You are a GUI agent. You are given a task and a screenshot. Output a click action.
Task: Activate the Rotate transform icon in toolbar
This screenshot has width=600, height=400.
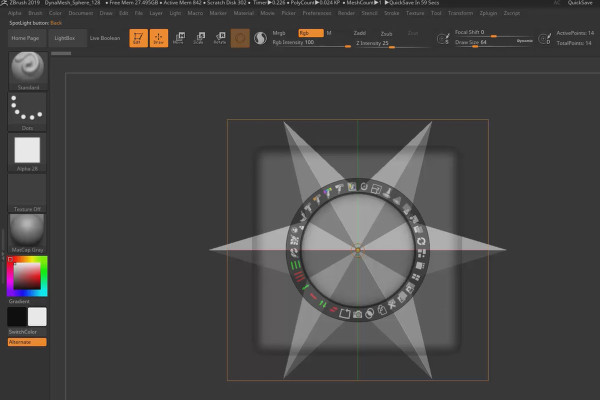point(220,38)
